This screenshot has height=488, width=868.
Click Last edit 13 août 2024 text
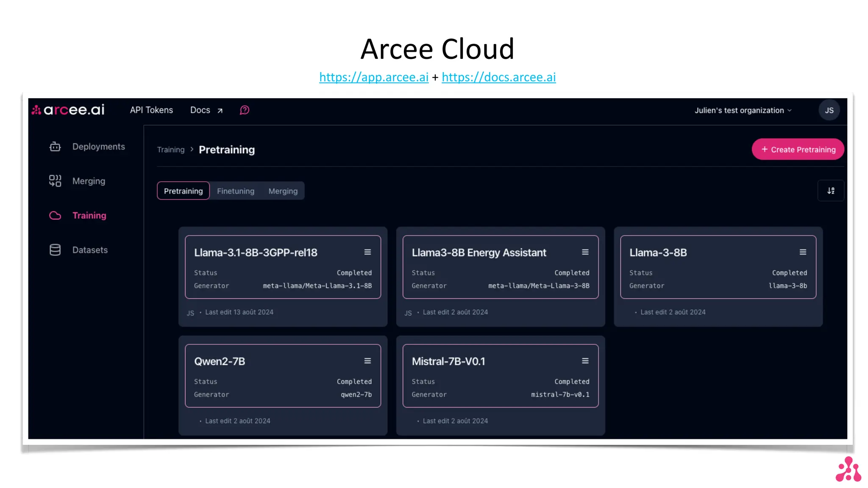239,312
